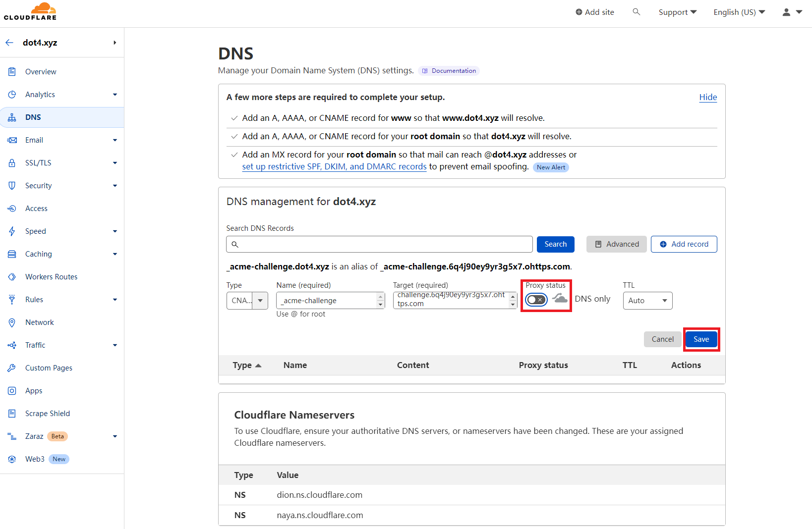Click the Zaraz icon in sidebar
Screen dimensions: 812x529
pyautogui.click(x=12, y=436)
